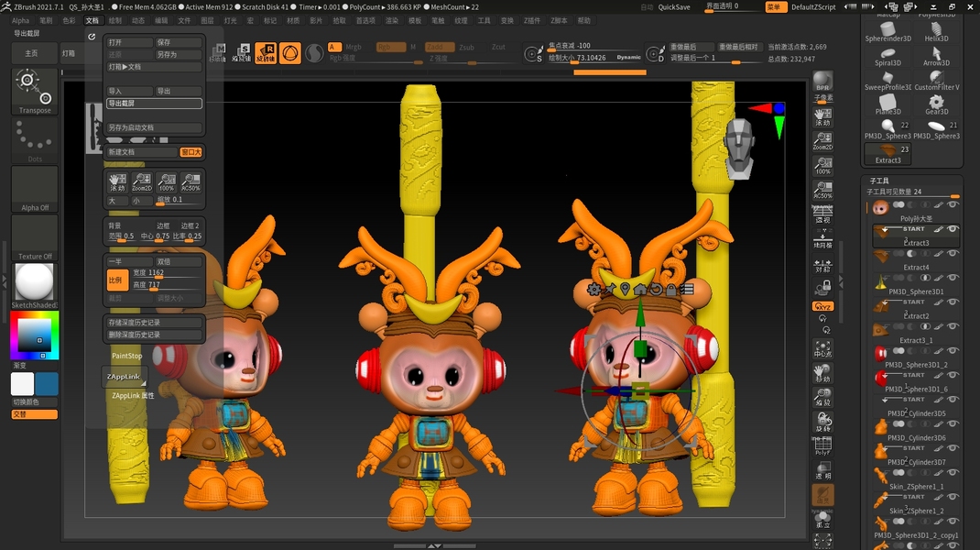Open the Alpha menu
Image resolution: width=980 pixels, height=550 pixels.
coord(21,21)
